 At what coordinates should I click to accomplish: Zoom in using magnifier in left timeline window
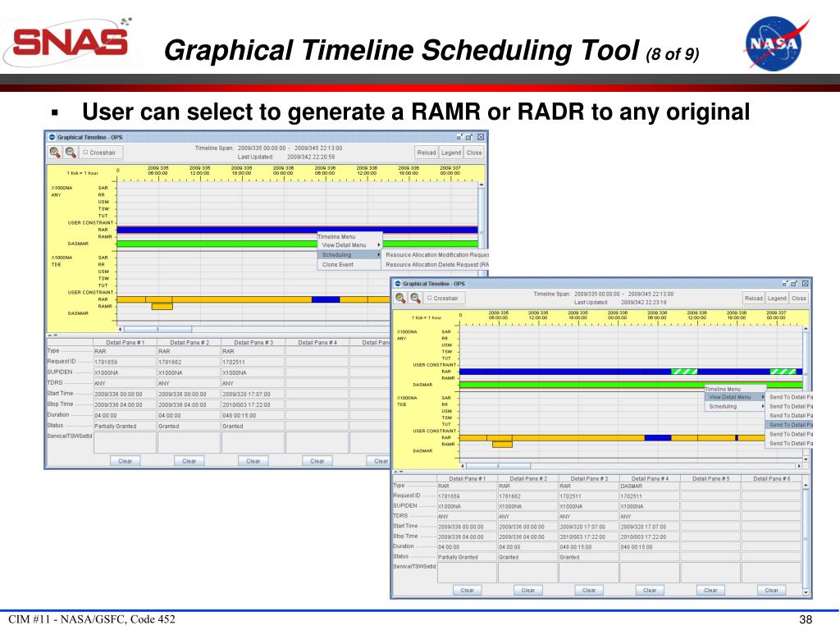(x=55, y=153)
